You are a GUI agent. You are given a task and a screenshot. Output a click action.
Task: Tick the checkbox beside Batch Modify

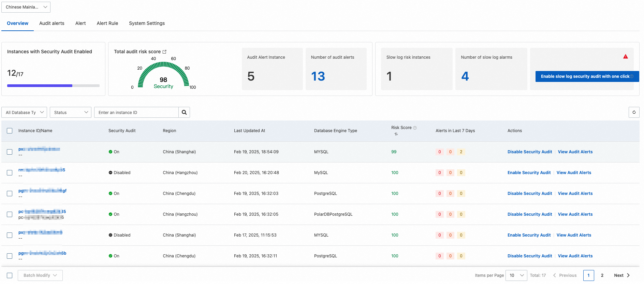point(10,275)
